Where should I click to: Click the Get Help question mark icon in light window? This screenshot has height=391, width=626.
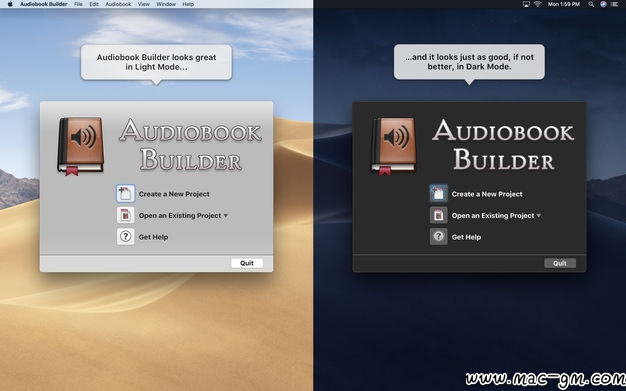[x=125, y=236]
